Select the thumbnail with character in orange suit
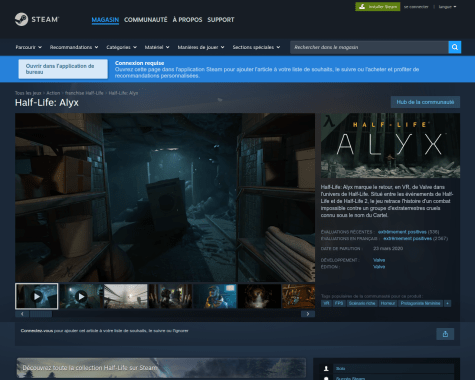The width and height of the screenshot is (475, 380). [x=215, y=296]
